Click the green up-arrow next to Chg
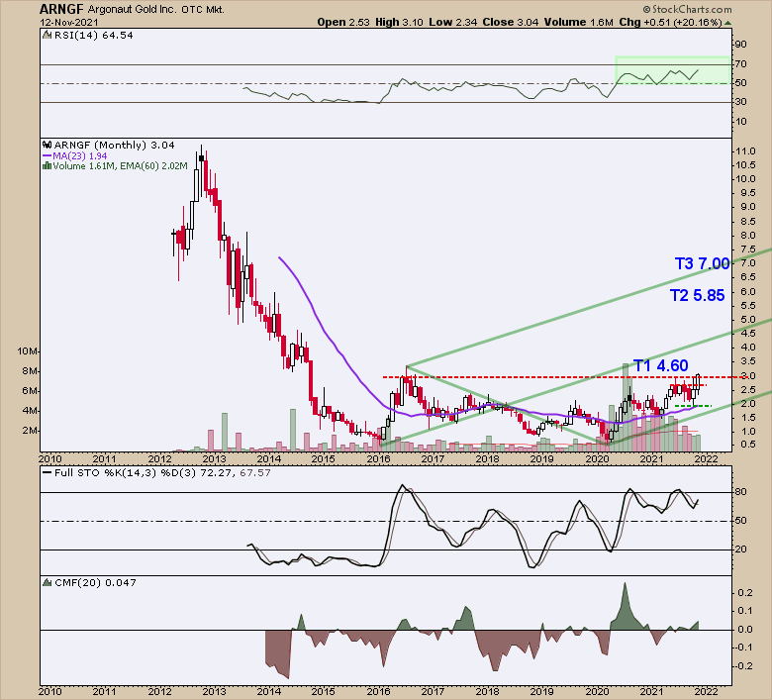 (x=728, y=23)
